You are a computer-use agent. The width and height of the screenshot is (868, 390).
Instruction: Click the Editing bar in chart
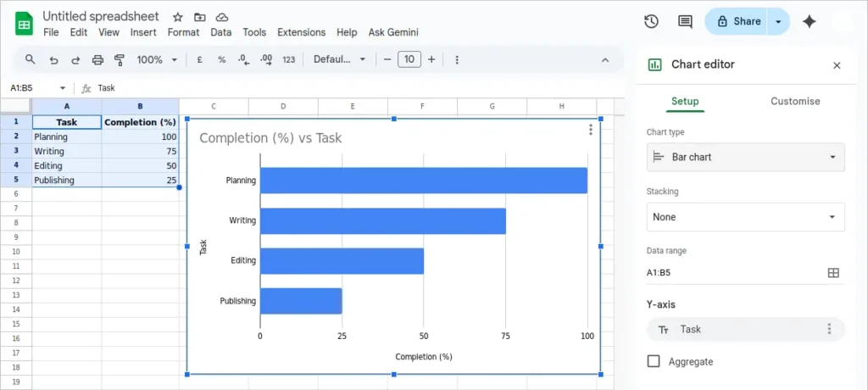pos(342,261)
